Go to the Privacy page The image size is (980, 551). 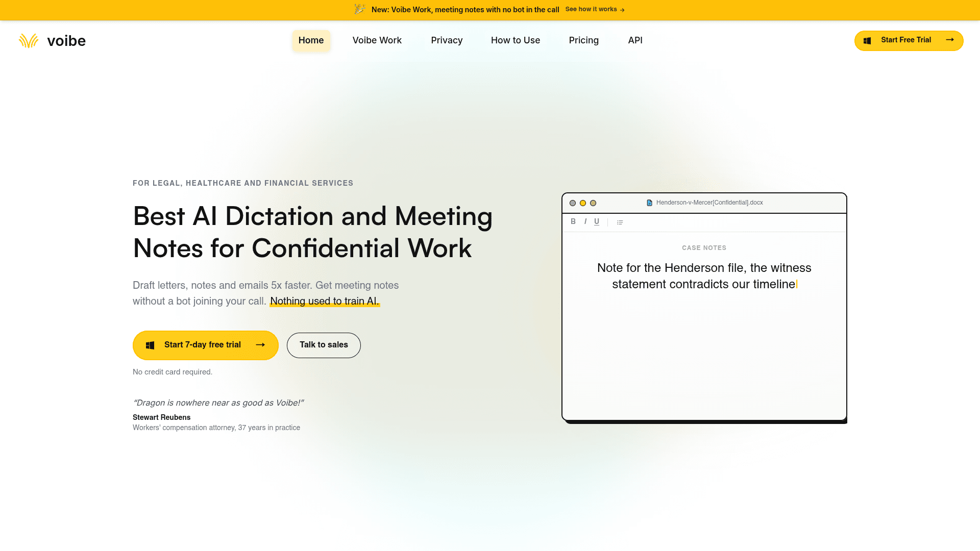tap(447, 40)
